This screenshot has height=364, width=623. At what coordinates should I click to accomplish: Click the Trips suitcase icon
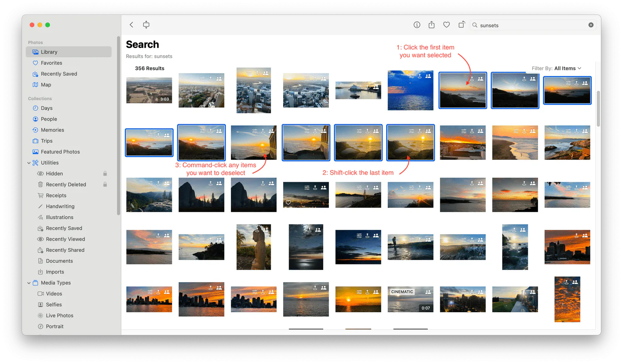[35, 141]
